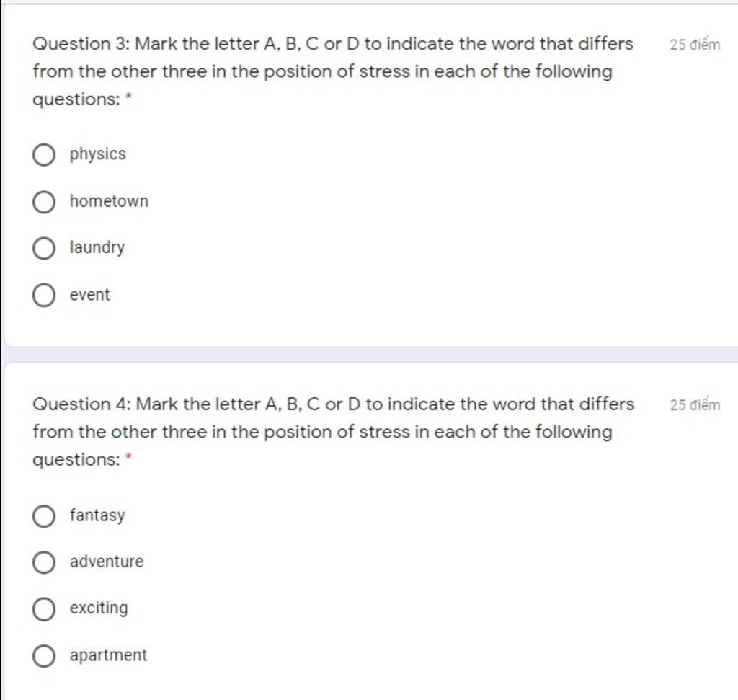The height and width of the screenshot is (700, 738).
Task: Choose the 'adventure' radio option
Action: click(44, 562)
